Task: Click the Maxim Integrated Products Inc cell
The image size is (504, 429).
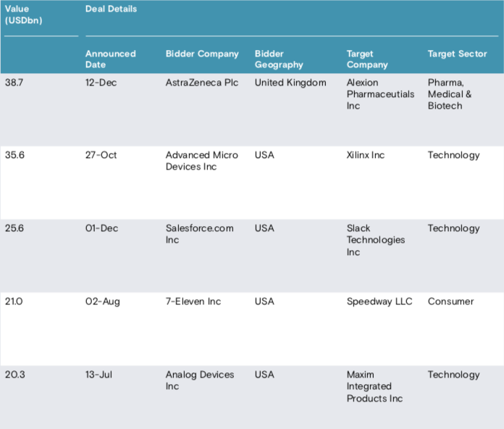Action: pyautogui.click(x=374, y=386)
